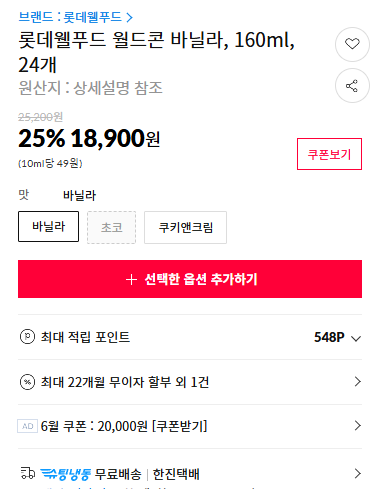Open the share icon button
This screenshot has width=386, height=489.
[352, 86]
